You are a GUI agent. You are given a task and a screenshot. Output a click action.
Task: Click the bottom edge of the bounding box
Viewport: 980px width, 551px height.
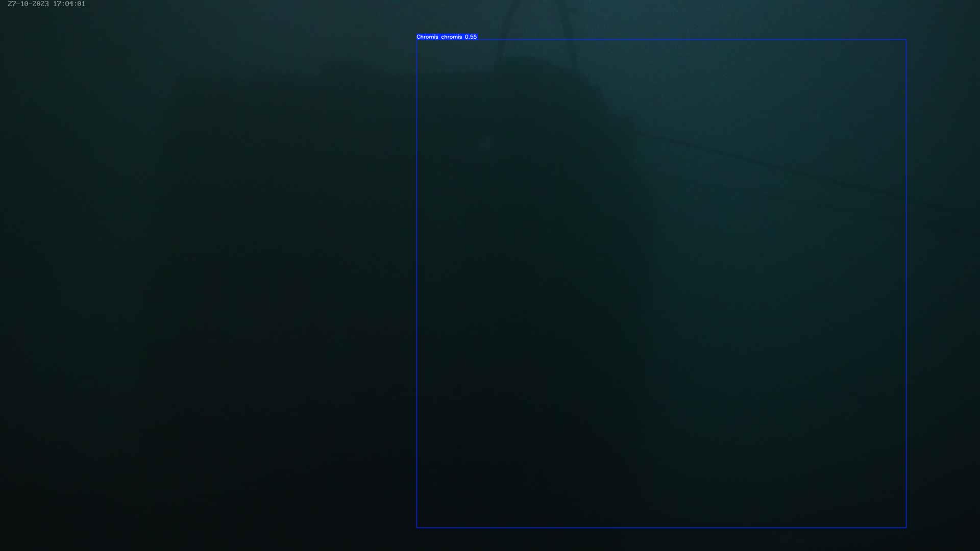(x=661, y=528)
